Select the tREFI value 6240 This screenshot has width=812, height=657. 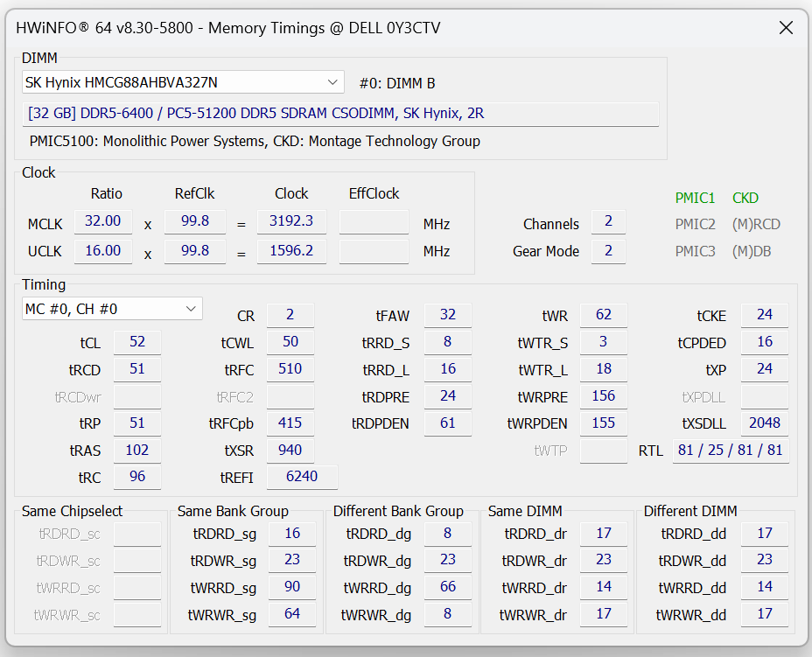302,477
